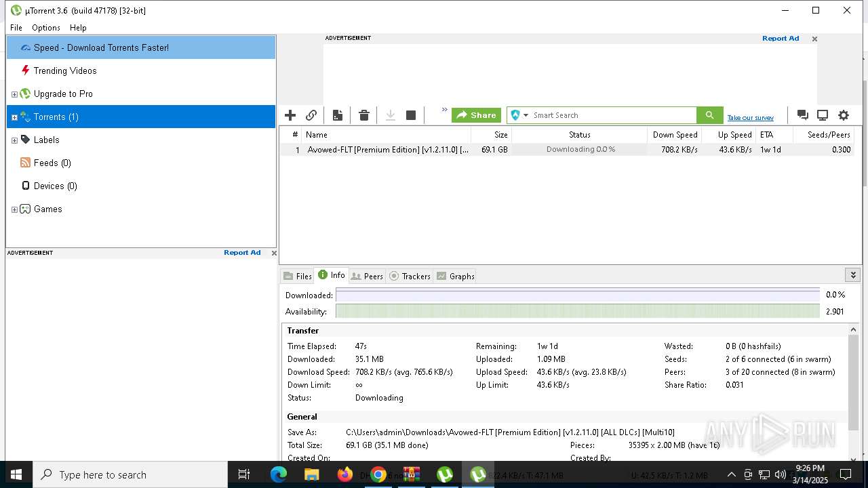Click the Feeds RSS icon

[25, 163]
